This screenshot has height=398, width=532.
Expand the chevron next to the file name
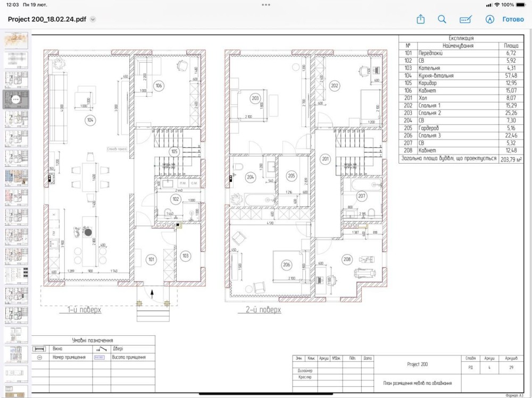point(93,19)
